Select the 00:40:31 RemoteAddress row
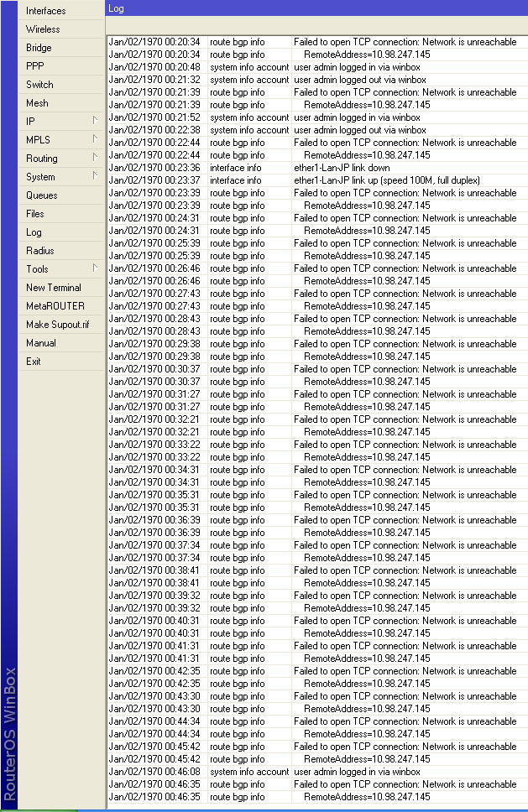This screenshot has height=812, width=528. tap(317, 633)
